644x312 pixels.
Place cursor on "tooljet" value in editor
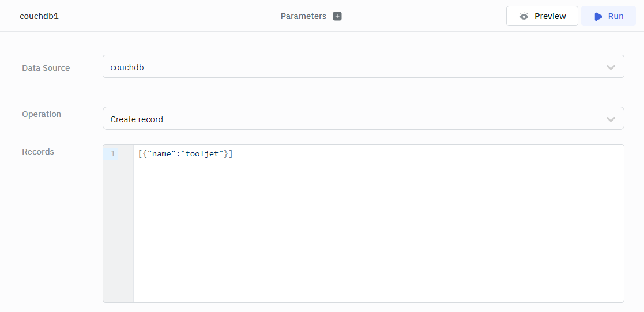pos(202,154)
